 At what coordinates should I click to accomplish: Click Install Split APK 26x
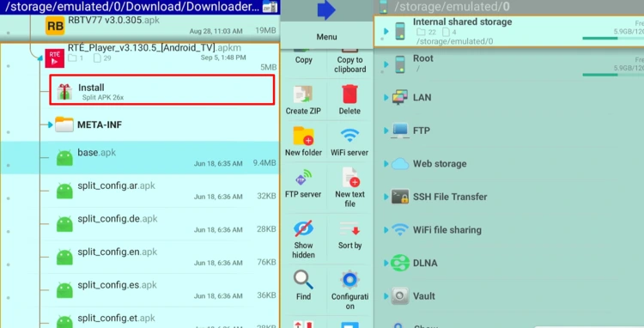coord(161,90)
